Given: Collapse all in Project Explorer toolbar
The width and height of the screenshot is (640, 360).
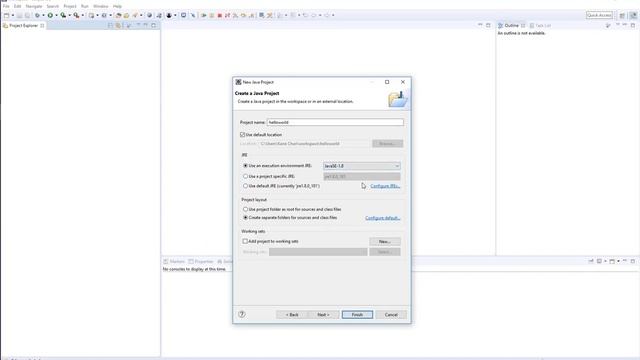Looking at the screenshot, I should [x=110, y=25].
